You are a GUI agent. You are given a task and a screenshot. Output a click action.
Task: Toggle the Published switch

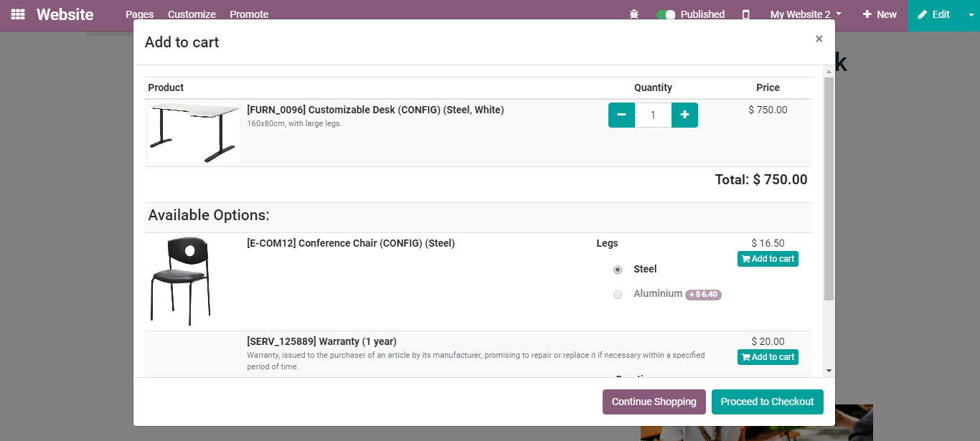(666, 14)
